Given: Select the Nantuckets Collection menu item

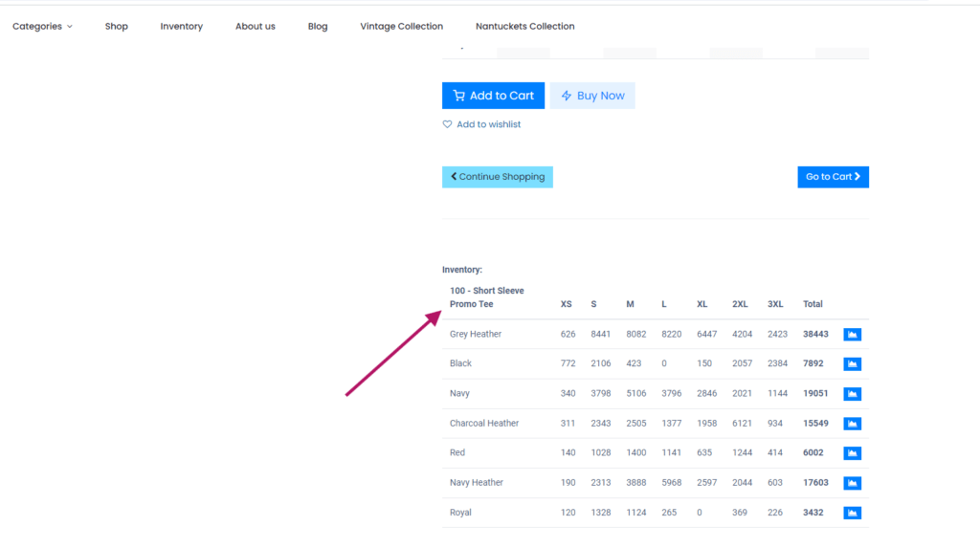Looking at the screenshot, I should [525, 27].
